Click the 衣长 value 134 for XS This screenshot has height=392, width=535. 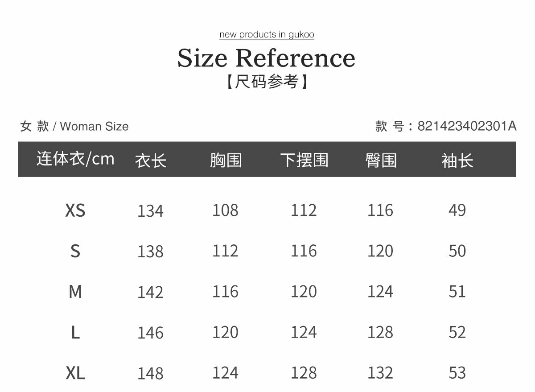pyautogui.click(x=150, y=210)
